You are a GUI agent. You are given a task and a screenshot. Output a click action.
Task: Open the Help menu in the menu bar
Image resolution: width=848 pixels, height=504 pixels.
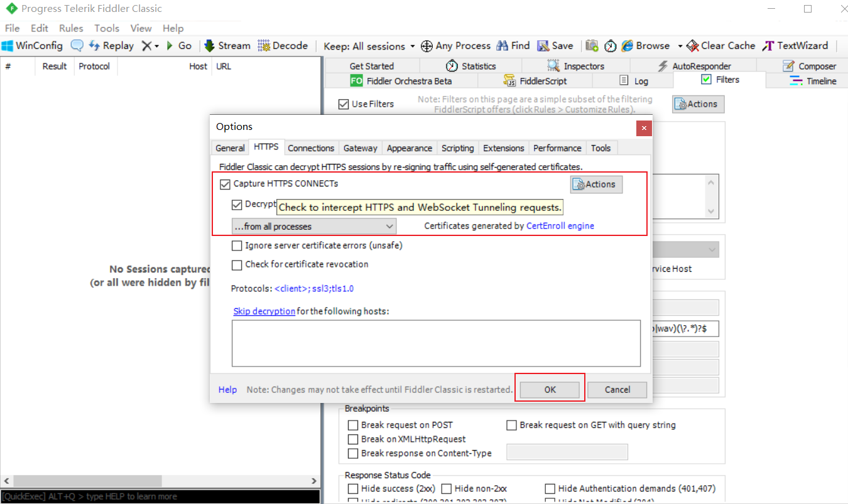point(173,28)
